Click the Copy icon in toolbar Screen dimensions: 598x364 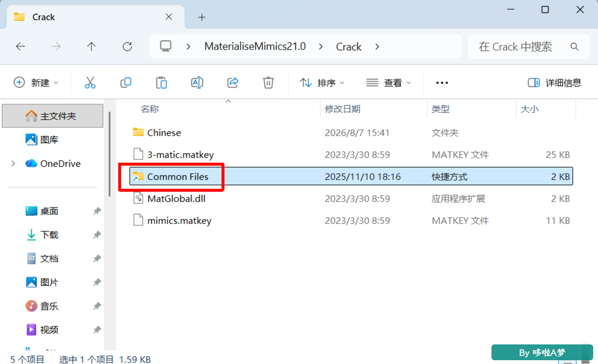pyautogui.click(x=126, y=83)
